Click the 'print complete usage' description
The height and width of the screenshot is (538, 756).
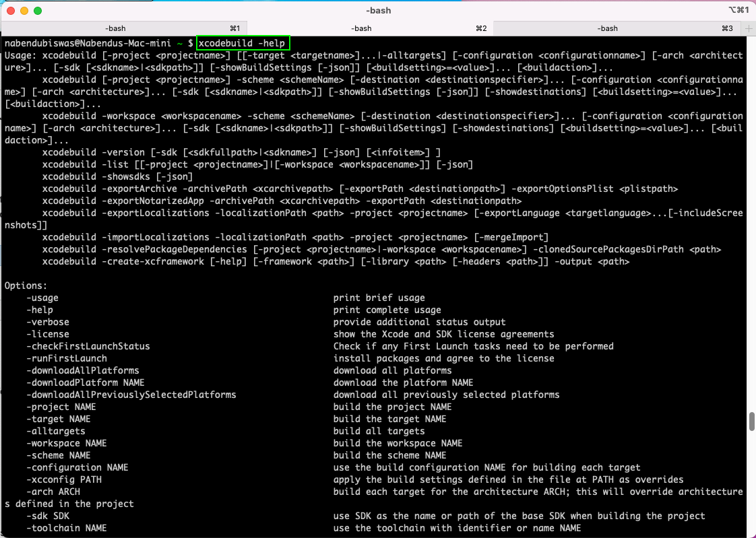pyautogui.click(x=387, y=310)
